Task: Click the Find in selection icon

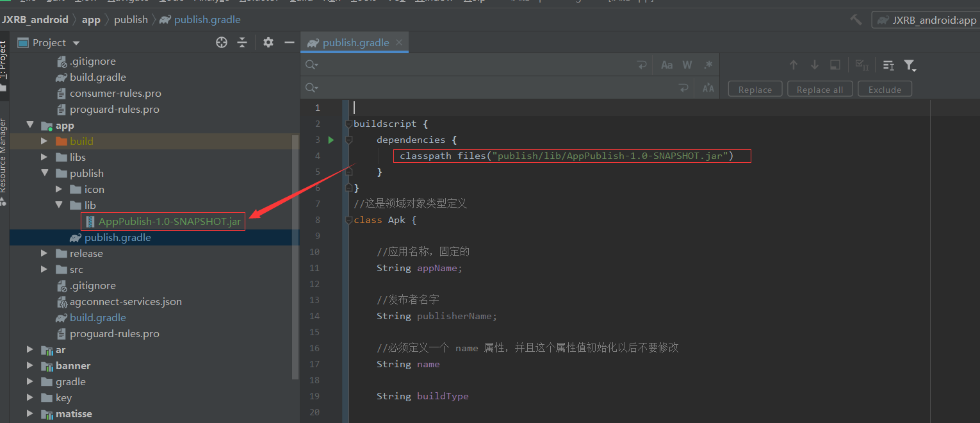Action: (835, 65)
